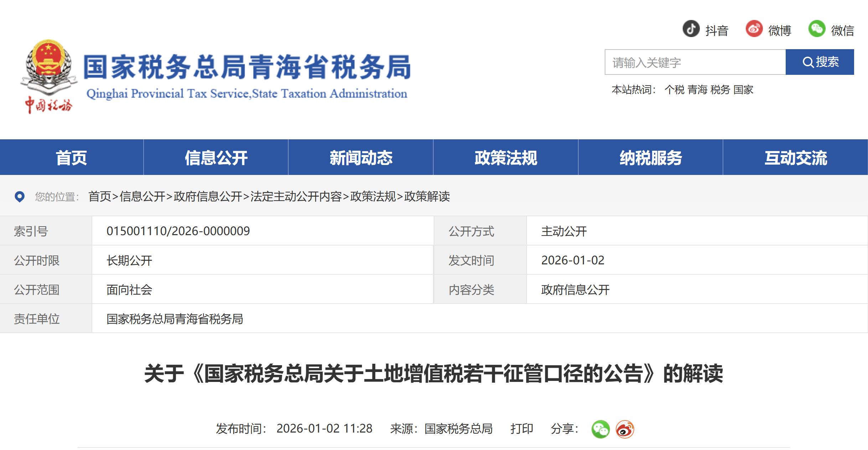The height and width of the screenshot is (450, 868).
Task: Open the WeChat icon in the header
Action: click(817, 30)
